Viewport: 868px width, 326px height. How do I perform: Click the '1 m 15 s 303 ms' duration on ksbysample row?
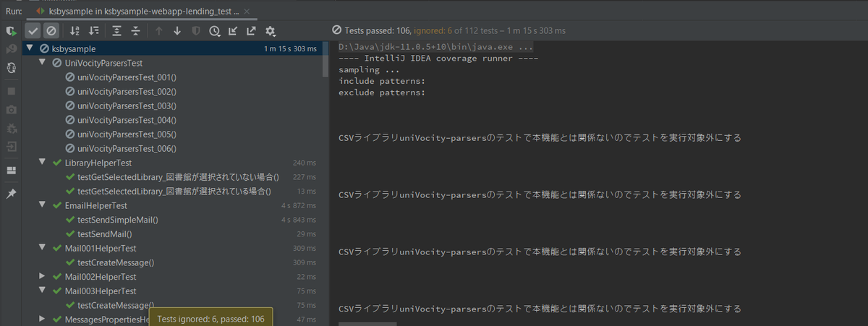click(291, 48)
